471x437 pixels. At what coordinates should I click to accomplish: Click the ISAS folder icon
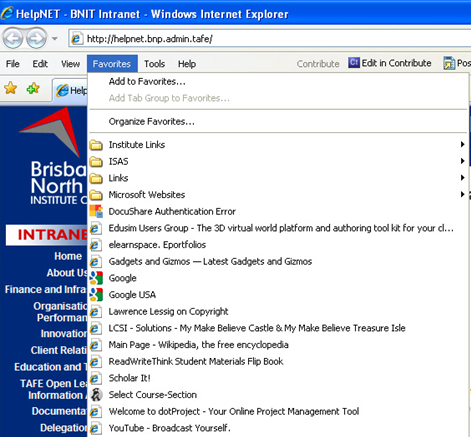point(96,161)
